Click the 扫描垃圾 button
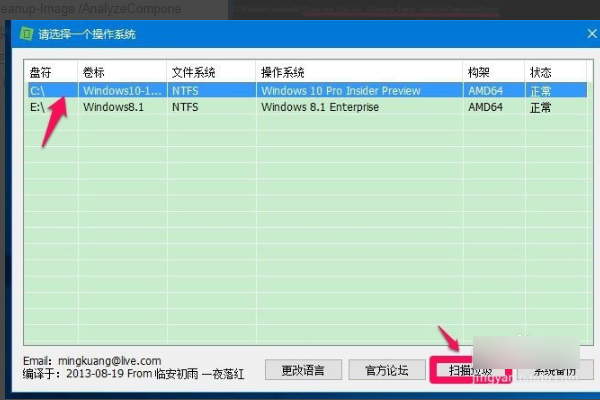600x400 pixels. pyautogui.click(x=471, y=370)
